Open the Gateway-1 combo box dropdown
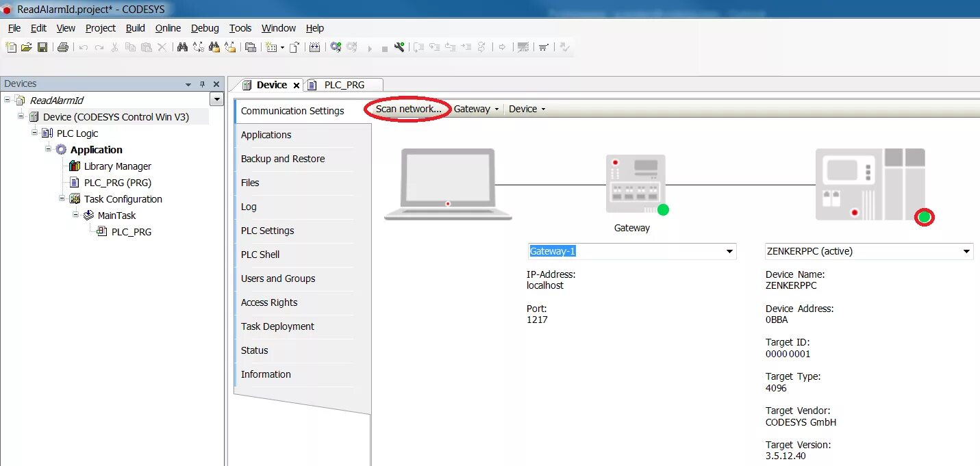The height and width of the screenshot is (466, 980). tap(729, 252)
